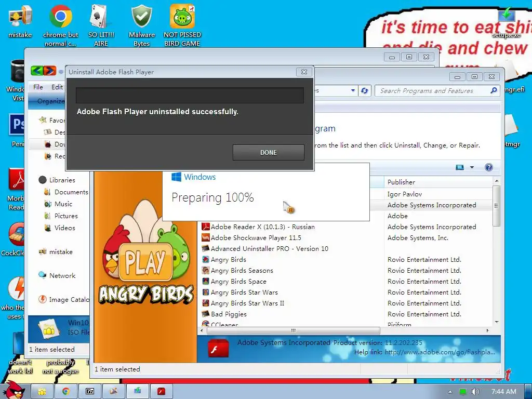Screen dimensions: 532x399
Task: Select Adobe Shockwave Player 11.5 entry
Action: 256,237
